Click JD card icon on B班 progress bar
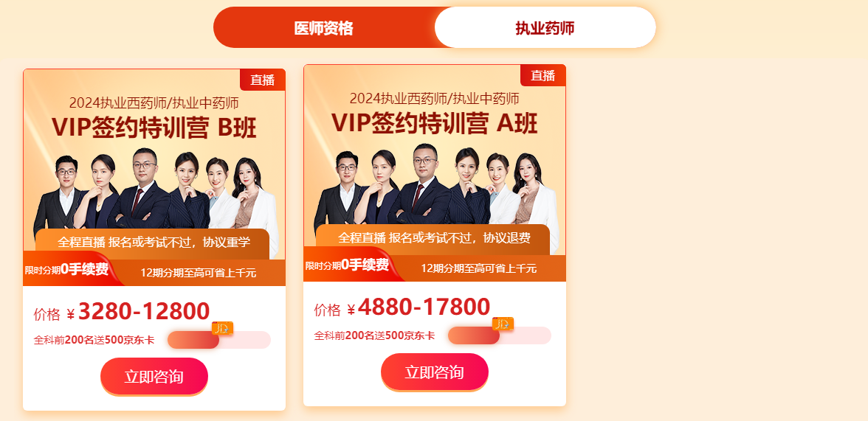 [x=223, y=329]
